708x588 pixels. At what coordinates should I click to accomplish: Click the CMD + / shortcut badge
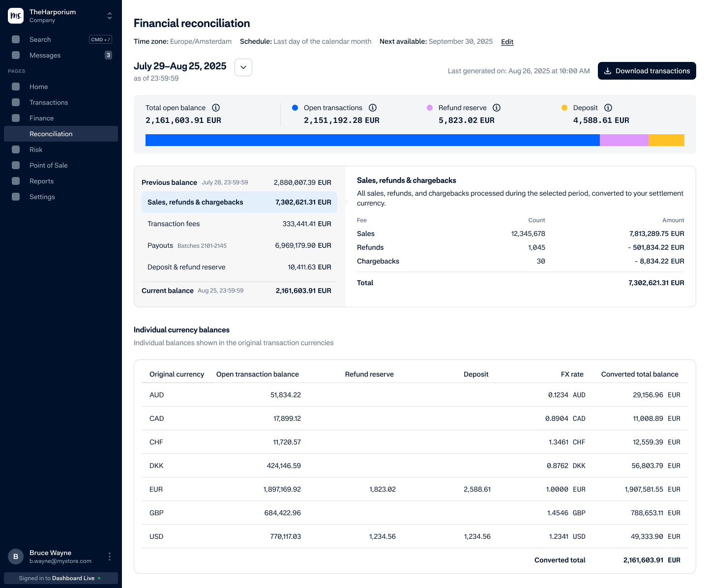[x=100, y=39]
